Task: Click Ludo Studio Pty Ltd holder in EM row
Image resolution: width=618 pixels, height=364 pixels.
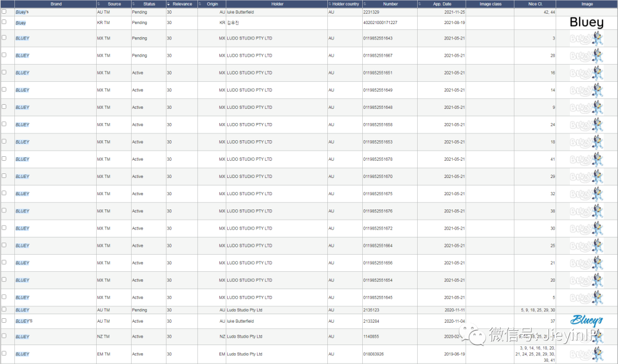Action: click(244, 354)
